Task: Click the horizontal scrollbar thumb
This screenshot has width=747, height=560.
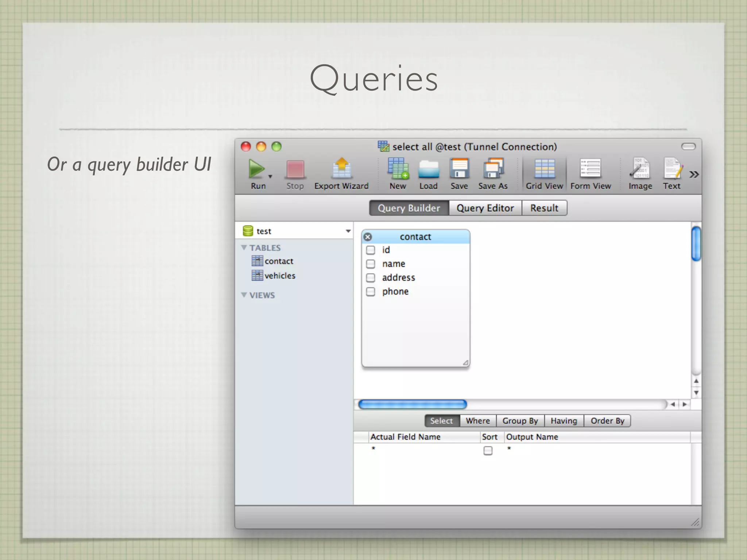Action: pyautogui.click(x=413, y=404)
